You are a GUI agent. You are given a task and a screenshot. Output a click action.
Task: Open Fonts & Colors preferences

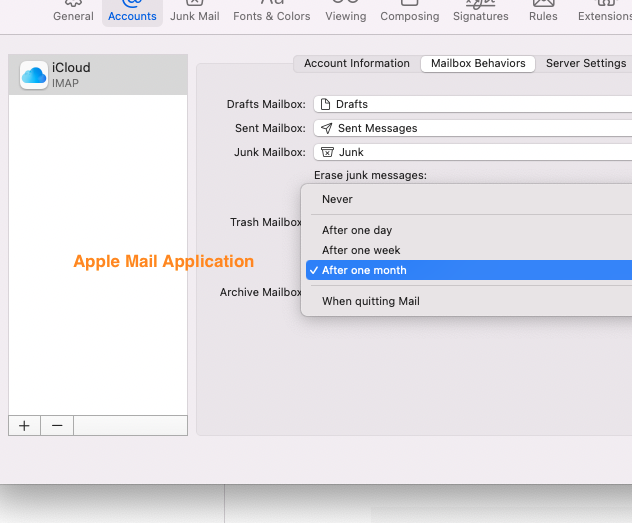point(272,11)
